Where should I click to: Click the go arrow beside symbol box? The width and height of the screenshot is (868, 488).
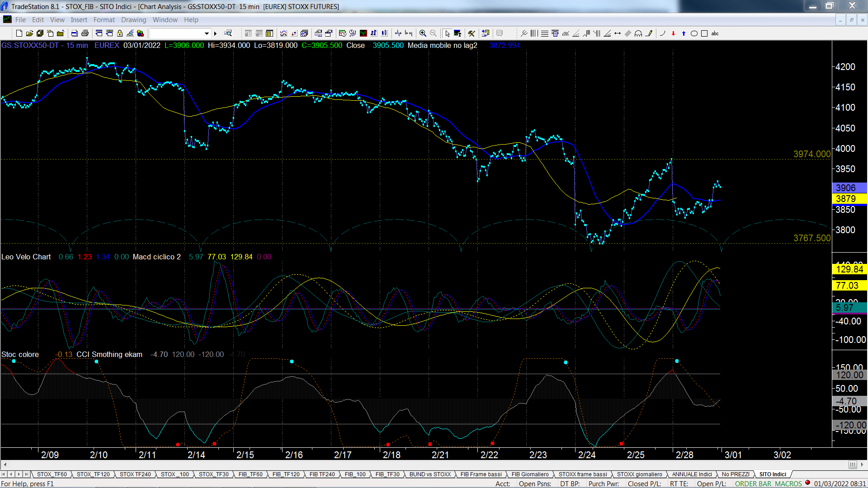pos(216,33)
